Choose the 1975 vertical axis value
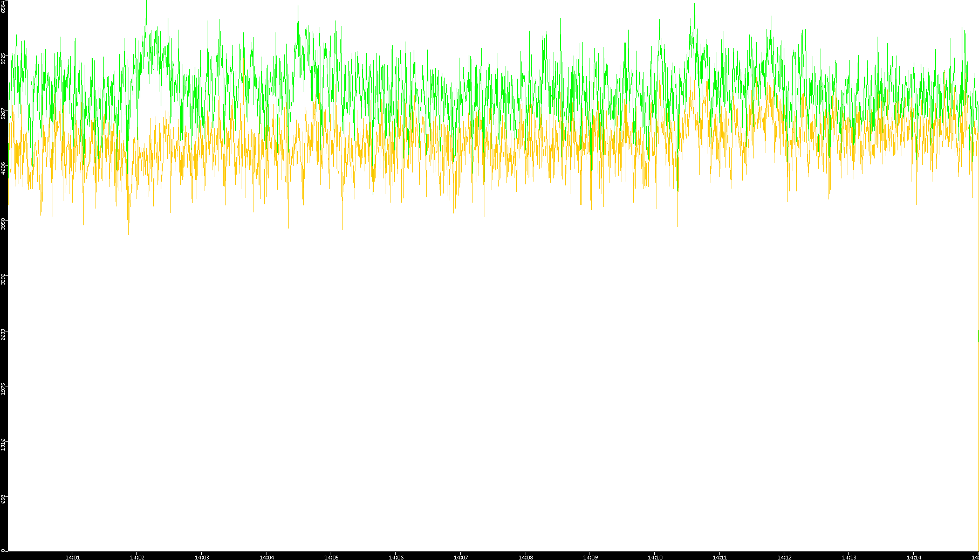 3,389
